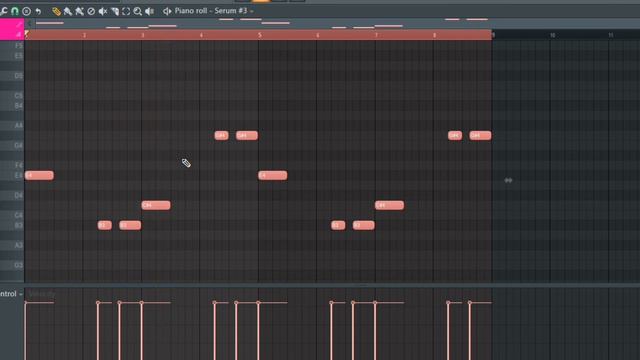Viewport: 640px width, 360px height.
Task: Select the longer B3 note ending at bar 7
Action: coord(364,225)
